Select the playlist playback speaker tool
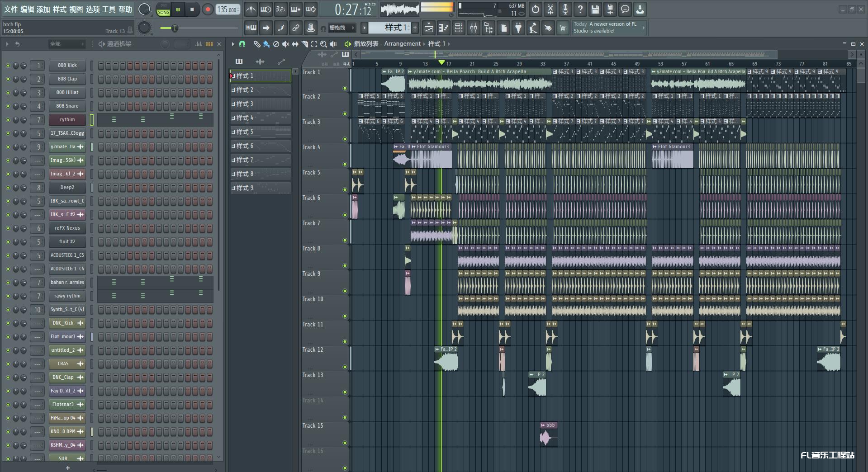This screenshot has height=472, width=868. [x=333, y=44]
